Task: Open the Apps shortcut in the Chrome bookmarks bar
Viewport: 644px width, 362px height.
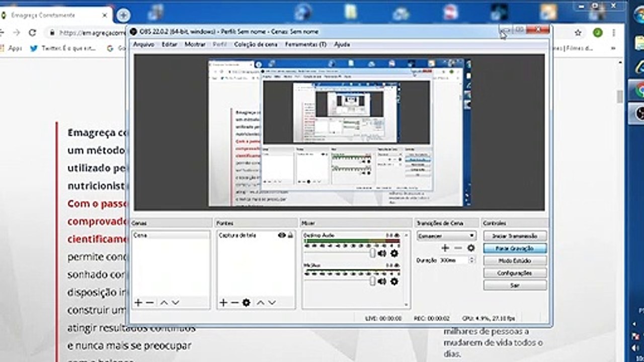Action: pos(11,49)
